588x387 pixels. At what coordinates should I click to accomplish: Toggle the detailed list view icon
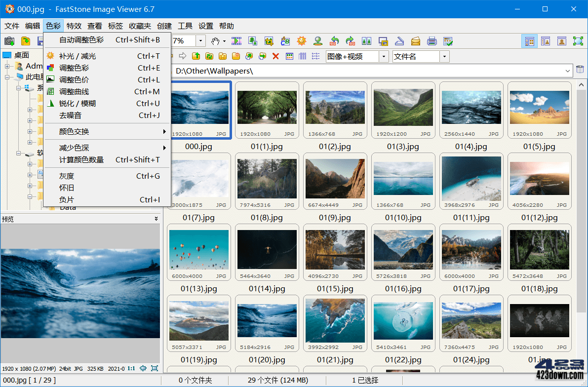302,56
